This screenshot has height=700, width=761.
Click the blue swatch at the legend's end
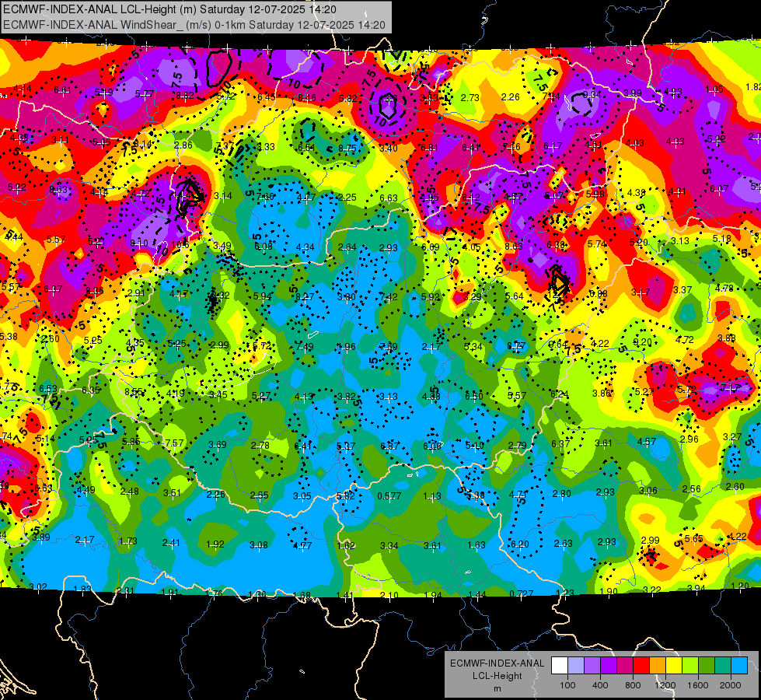coord(739,665)
